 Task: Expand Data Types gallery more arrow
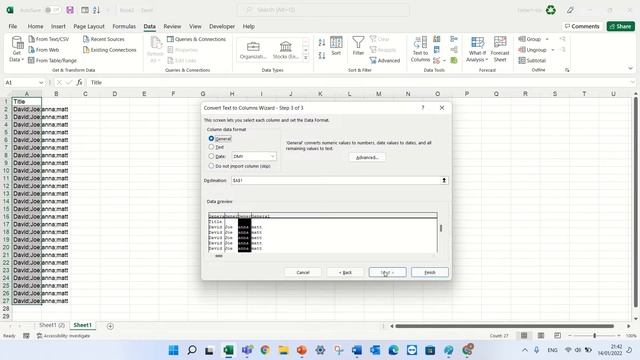click(306, 58)
